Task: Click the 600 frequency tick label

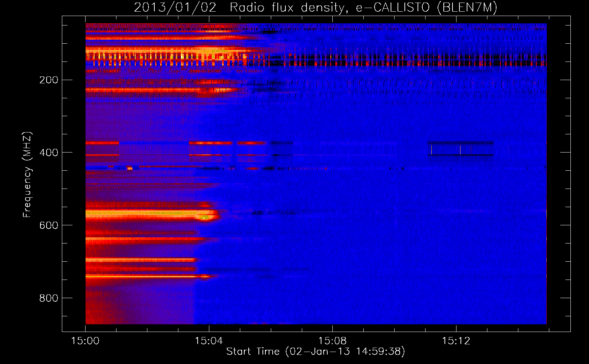Action: [x=49, y=225]
